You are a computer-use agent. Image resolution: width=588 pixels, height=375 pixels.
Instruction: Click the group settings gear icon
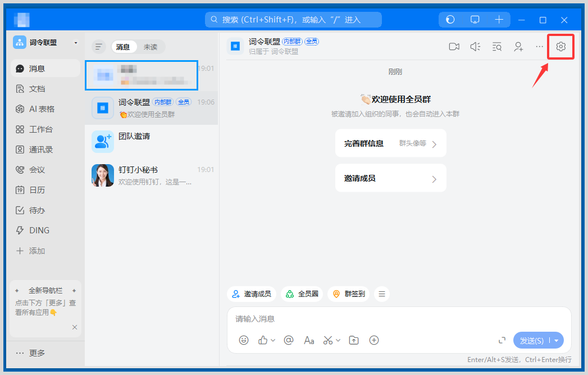click(x=560, y=47)
